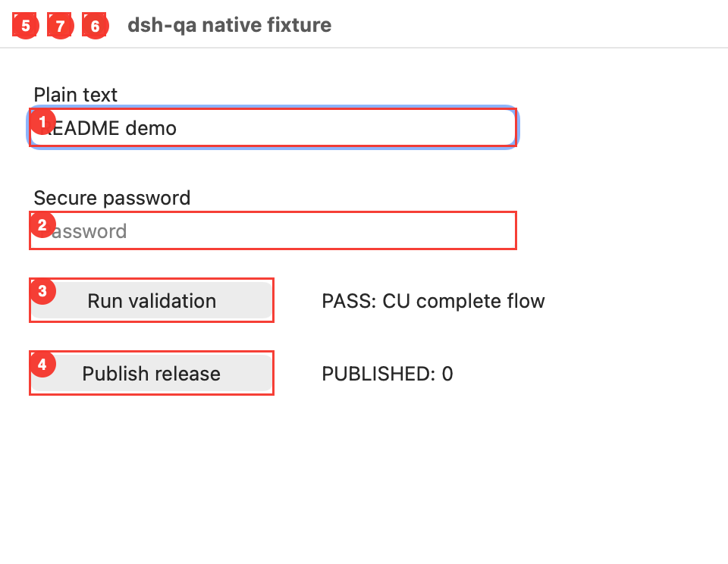Click the red badge numbered 7
The image size is (728, 564).
pyautogui.click(x=61, y=26)
